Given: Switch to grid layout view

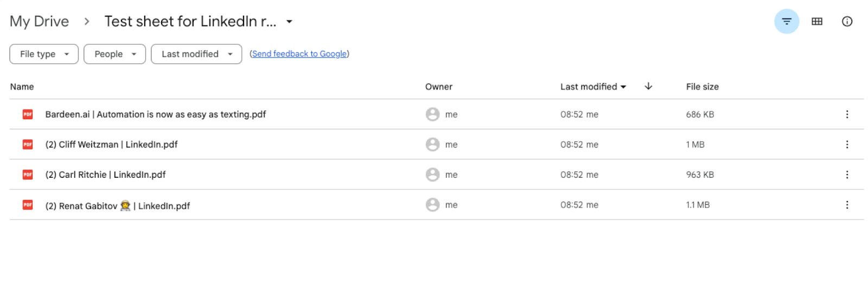Looking at the screenshot, I should pos(816,22).
